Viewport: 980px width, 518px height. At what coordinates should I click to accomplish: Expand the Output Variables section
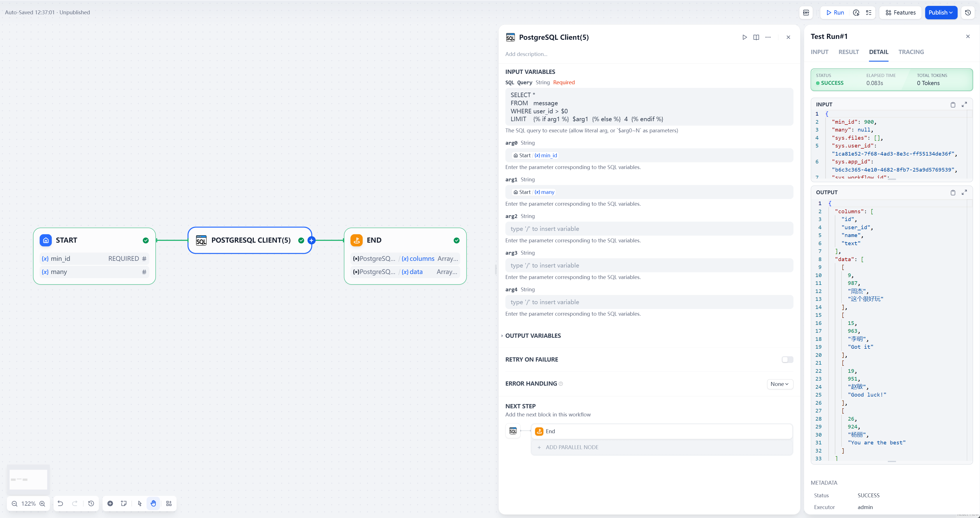pos(533,336)
